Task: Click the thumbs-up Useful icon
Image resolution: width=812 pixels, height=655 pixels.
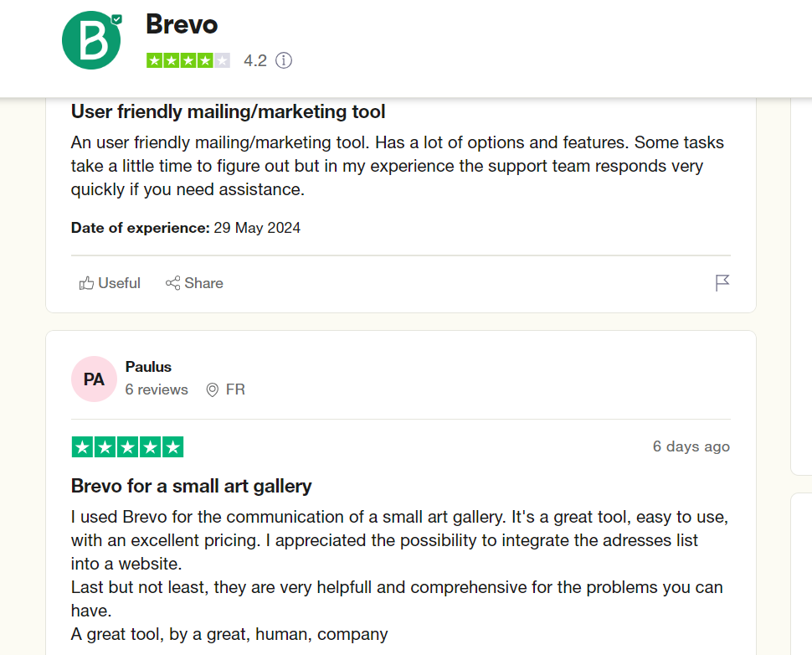Action: pyautogui.click(x=86, y=283)
